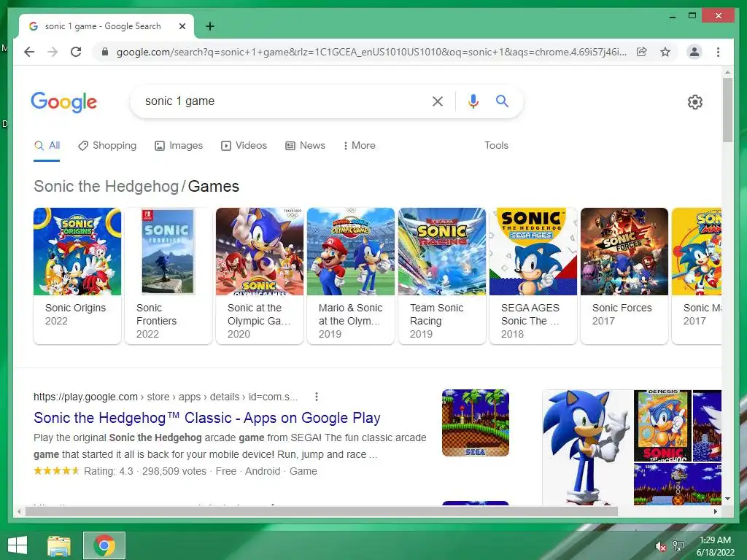Open File Explorer from taskbar
Image resolution: width=747 pixels, height=560 pixels.
(59, 545)
